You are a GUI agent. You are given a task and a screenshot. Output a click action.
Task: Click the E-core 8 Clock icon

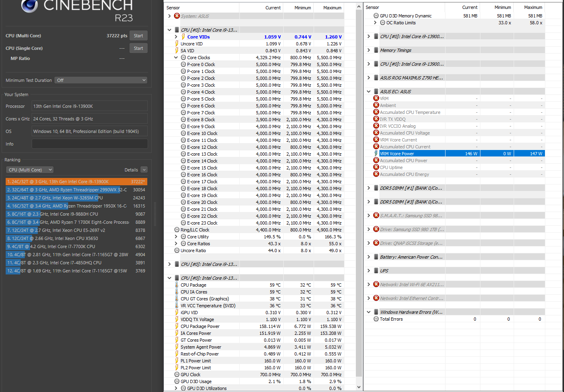coord(183,120)
